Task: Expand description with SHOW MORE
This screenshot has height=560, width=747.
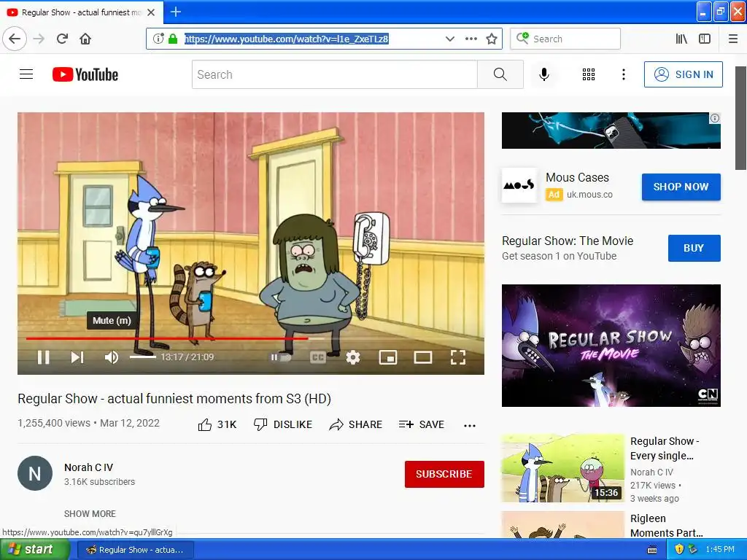Action: [x=90, y=514]
